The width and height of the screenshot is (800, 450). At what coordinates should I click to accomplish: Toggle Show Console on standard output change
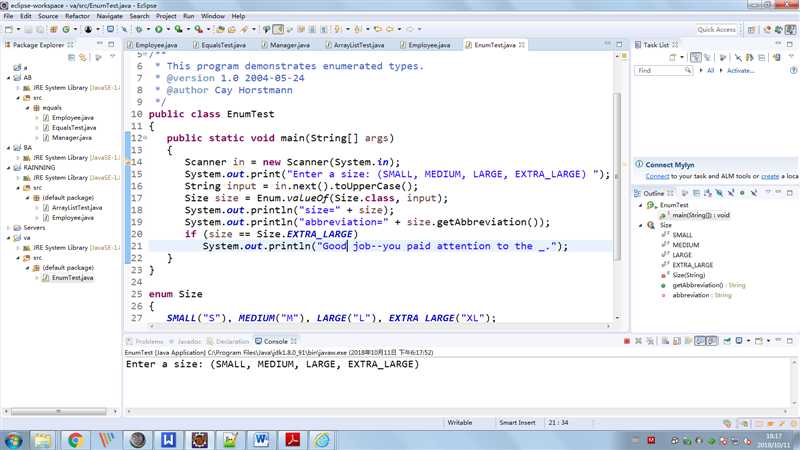(700, 341)
